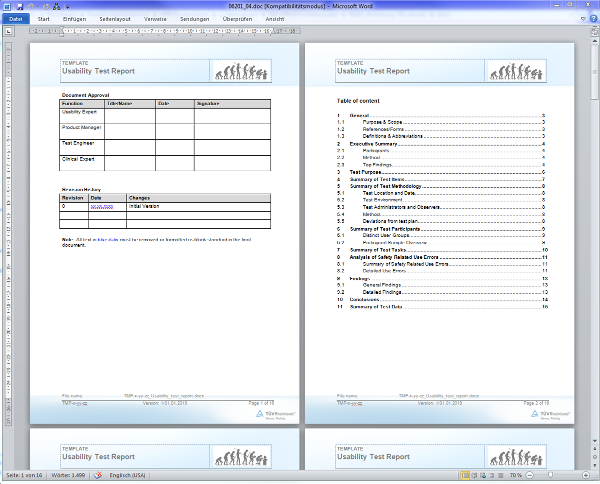The width and height of the screenshot is (600, 484).
Task: Toggle the ruler button above vertical scrollbar
Action: [594, 31]
